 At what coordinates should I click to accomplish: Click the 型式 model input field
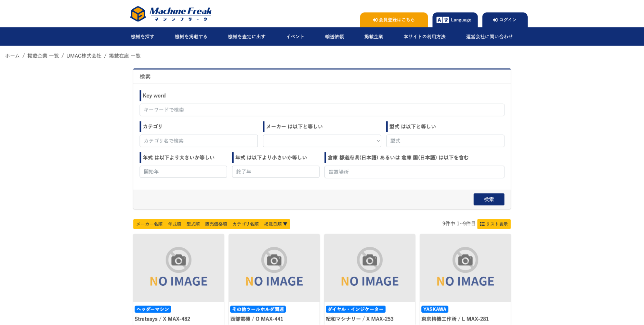tap(445, 141)
